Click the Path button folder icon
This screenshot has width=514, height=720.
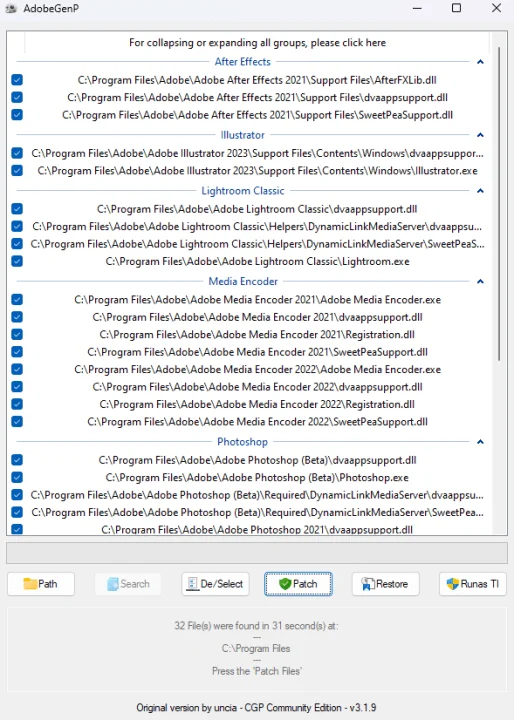[30, 584]
